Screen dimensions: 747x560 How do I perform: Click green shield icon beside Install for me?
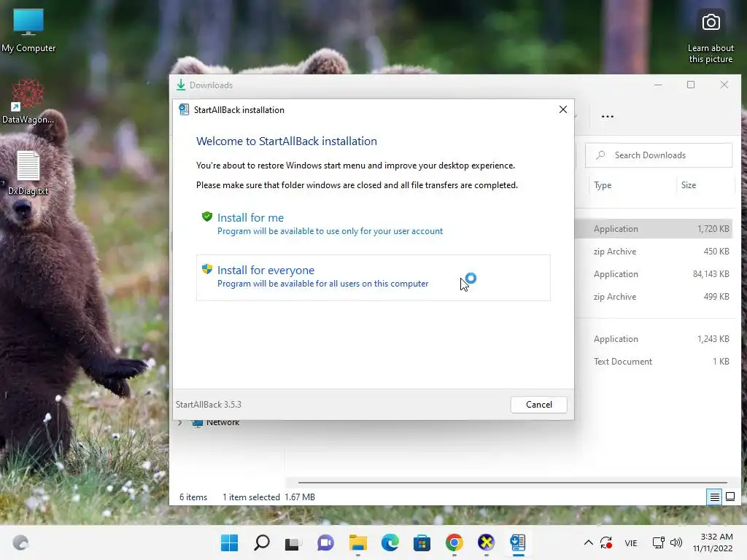(x=206, y=217)
